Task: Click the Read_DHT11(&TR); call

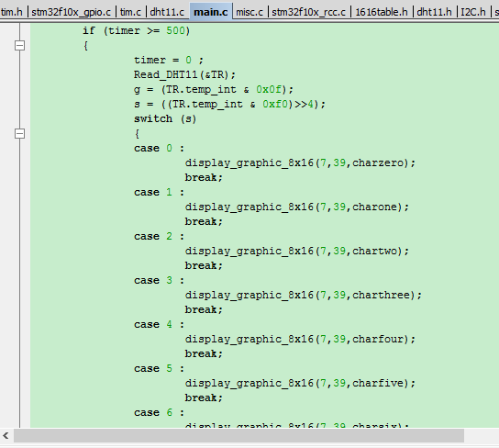Action: tap(184, 75)
